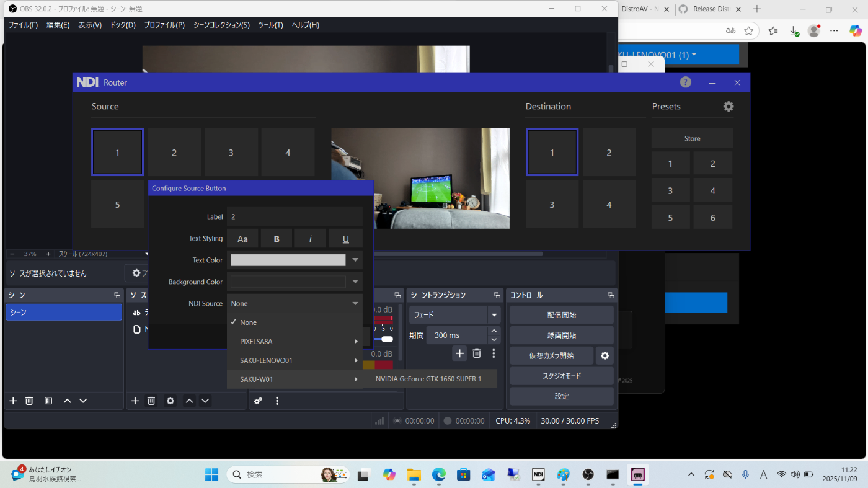Open the NDI Source dropdown
The width and height of the screenshot is (868, 488).
[x=294, y=303]
